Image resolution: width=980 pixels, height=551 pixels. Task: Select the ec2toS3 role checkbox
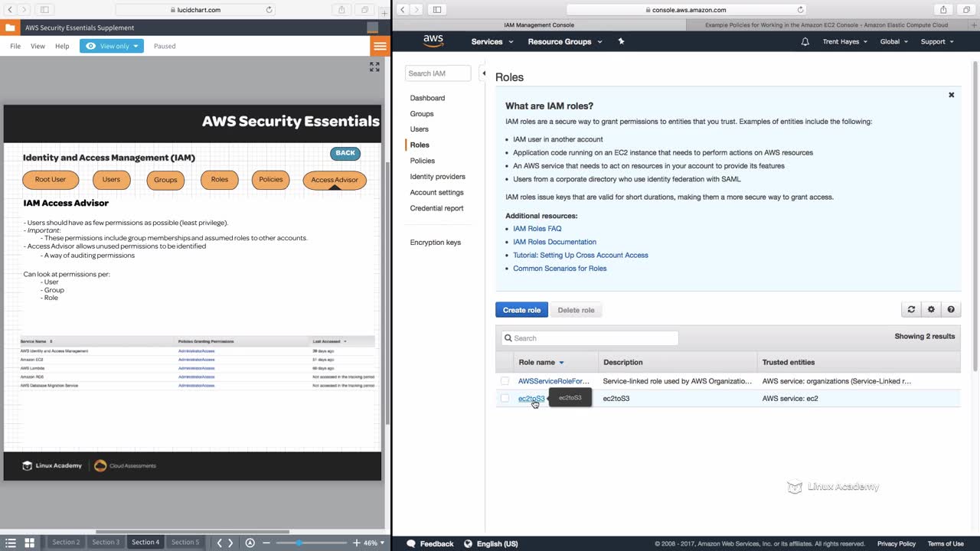click(505, 398)
